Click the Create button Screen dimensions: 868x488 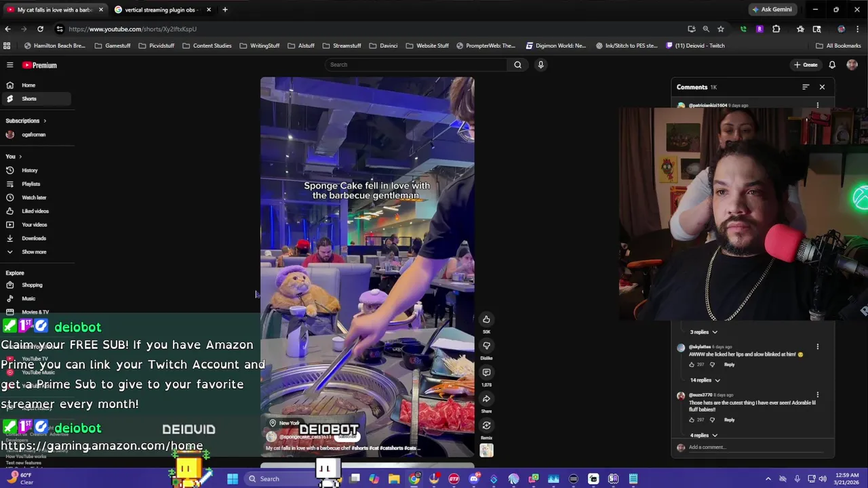pos(806,65)
